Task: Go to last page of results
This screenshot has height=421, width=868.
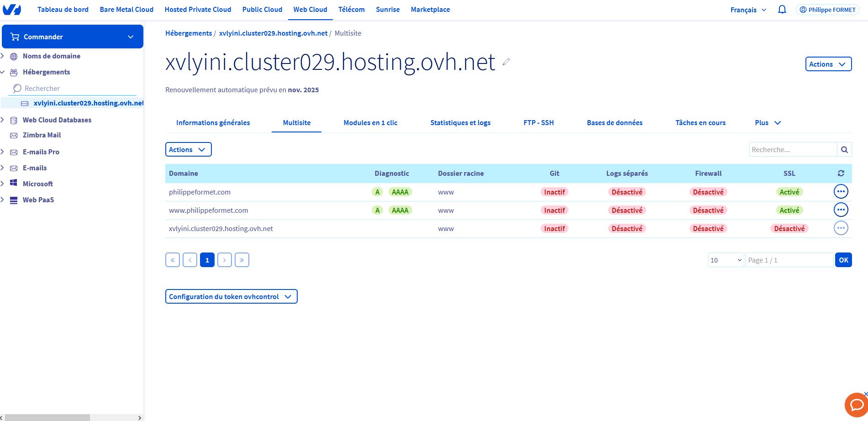Action: (x=242, y=260)
